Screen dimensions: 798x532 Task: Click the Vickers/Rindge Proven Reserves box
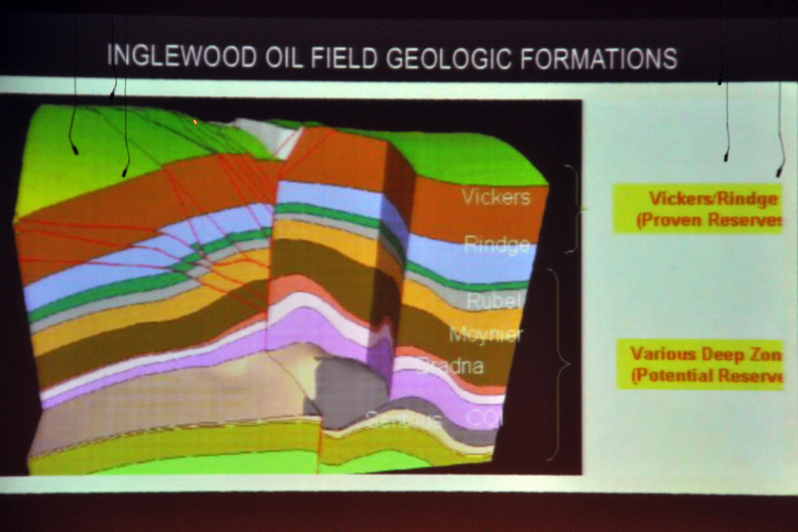[698, 209]
